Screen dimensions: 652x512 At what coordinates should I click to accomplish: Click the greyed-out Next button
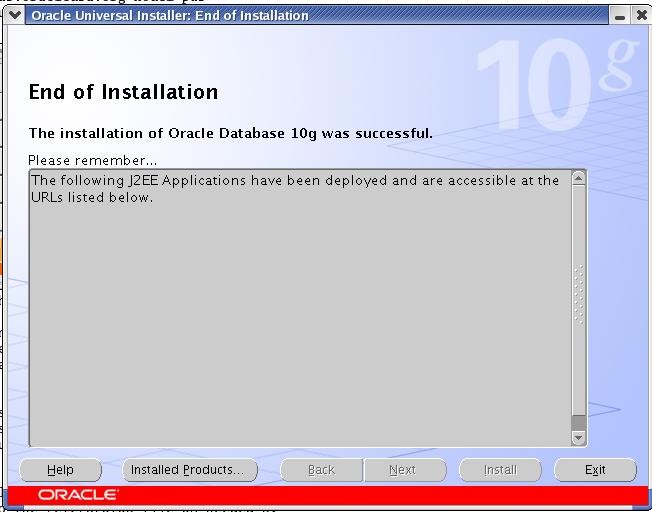click(405, 470)
